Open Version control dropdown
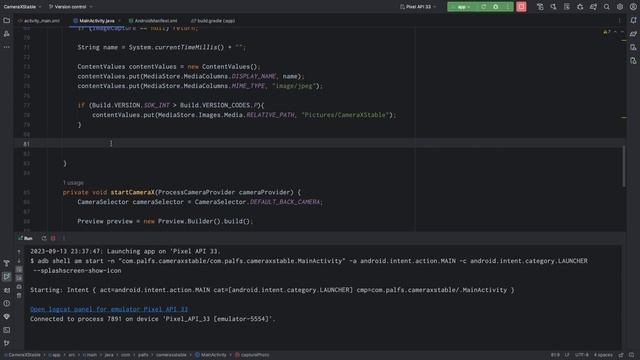Viewport: 640px width, 360px height. 71,7
